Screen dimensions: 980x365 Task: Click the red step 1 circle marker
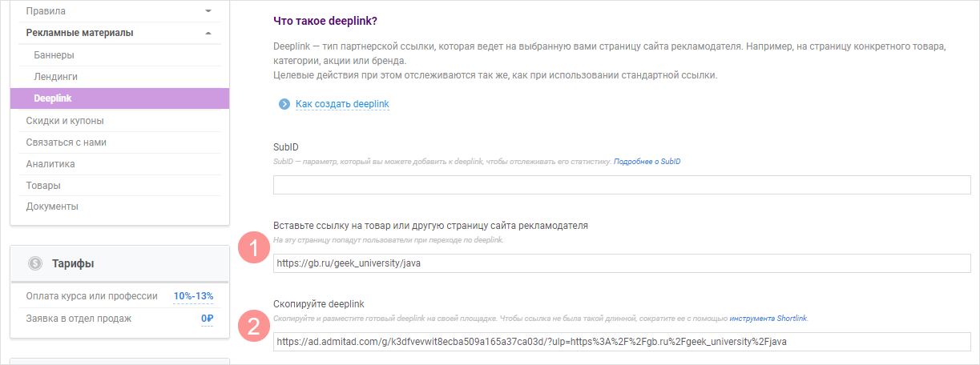(x=254, y=249)
